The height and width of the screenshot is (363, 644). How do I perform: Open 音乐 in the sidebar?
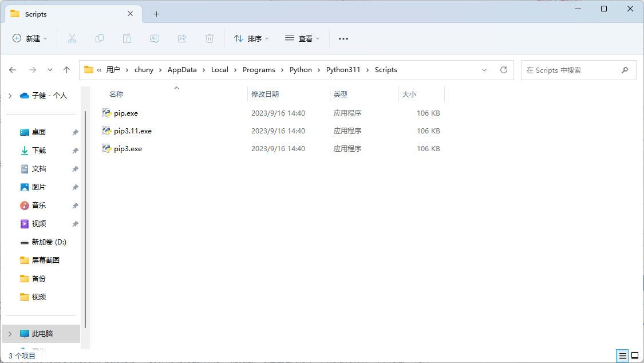(39, 206)
